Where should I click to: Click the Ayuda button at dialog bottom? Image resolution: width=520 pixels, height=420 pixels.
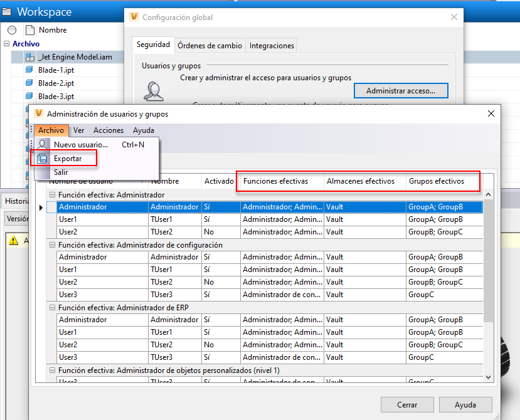tap(465, 405)
